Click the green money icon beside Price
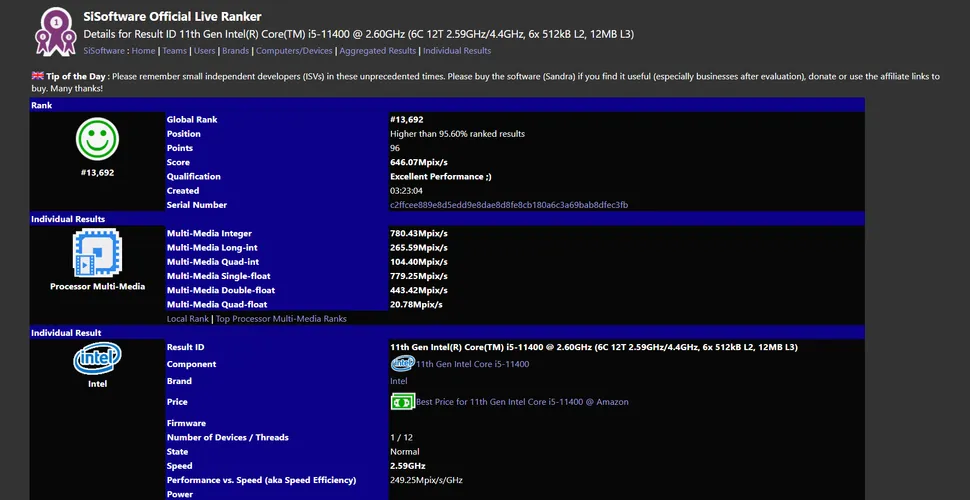970x500 pixels. point(403,402)
